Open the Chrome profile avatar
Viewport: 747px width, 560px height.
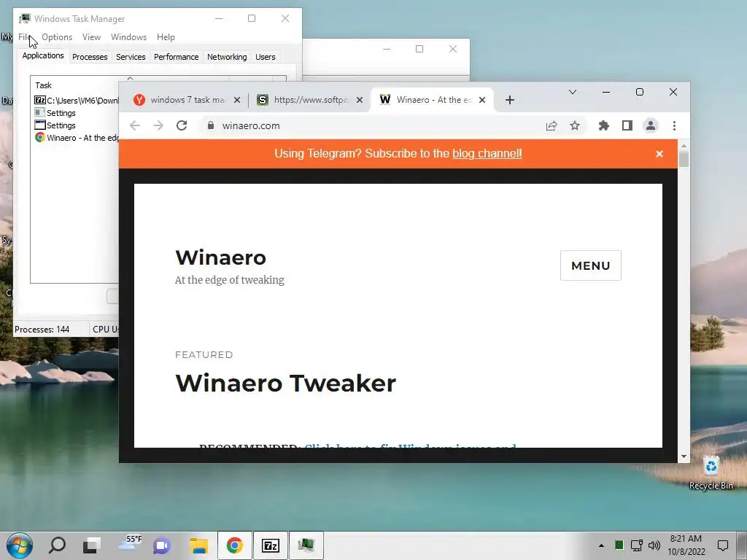click(650, 125)
